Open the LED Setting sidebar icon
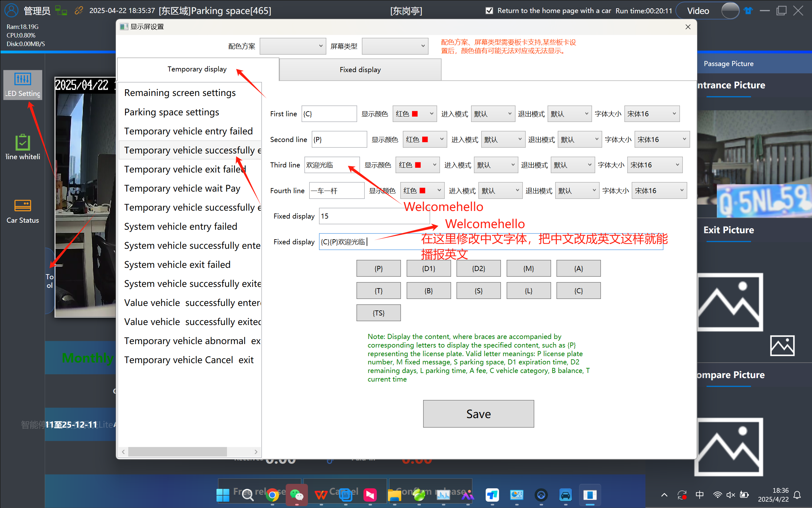 click(23, 85)
